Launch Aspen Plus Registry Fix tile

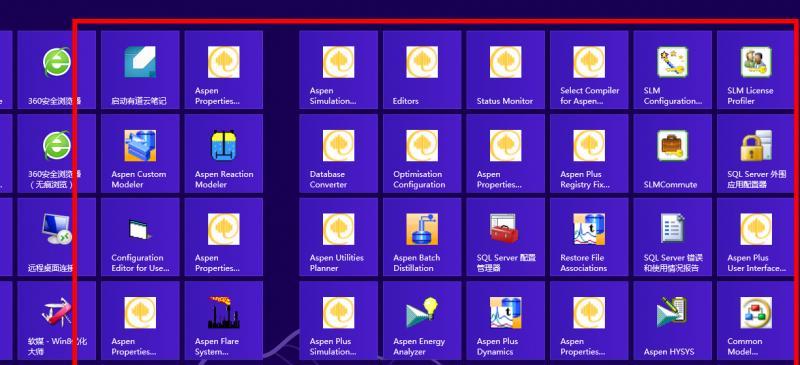(589, 153)
